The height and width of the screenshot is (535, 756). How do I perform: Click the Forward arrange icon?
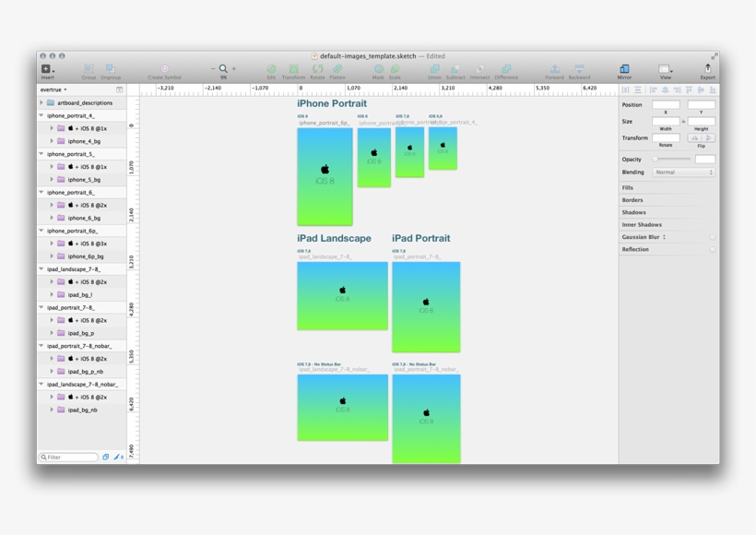554,69
